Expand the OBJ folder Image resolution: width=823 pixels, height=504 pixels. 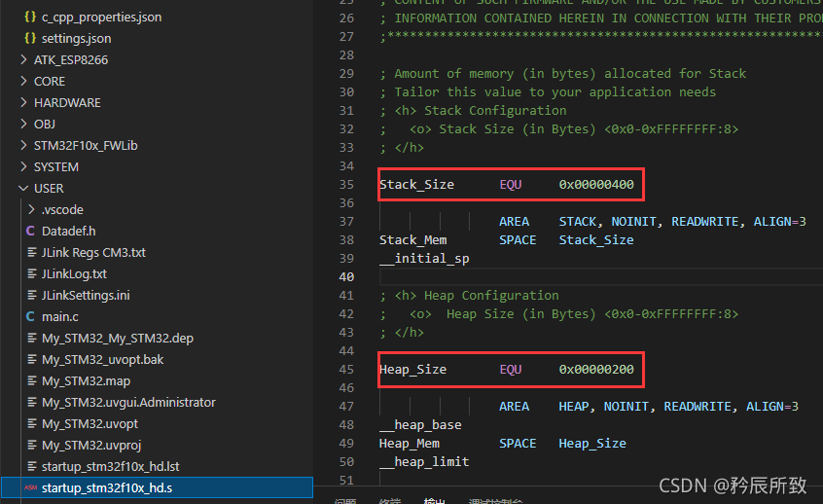click(23, 124)
